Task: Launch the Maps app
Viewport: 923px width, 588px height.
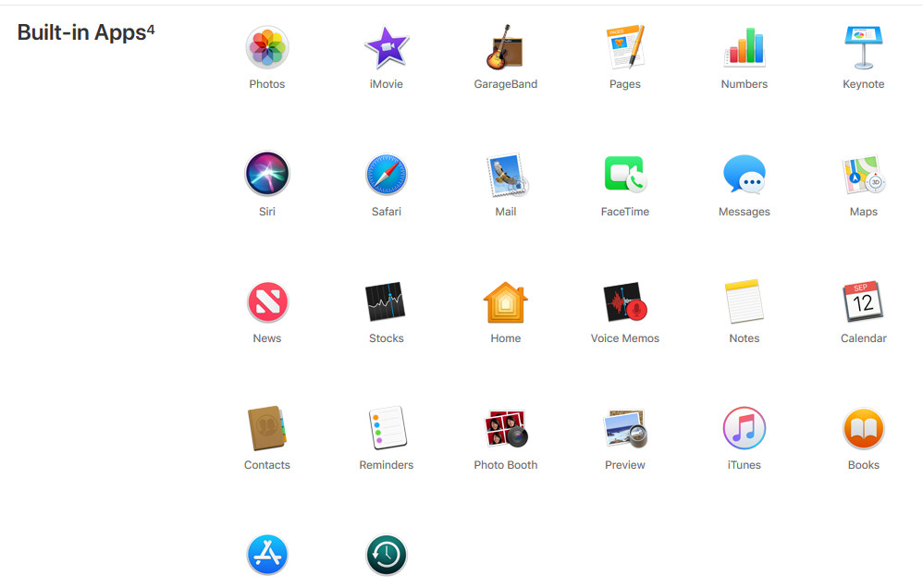Action: pyautogui.click(x=863, y=174)
